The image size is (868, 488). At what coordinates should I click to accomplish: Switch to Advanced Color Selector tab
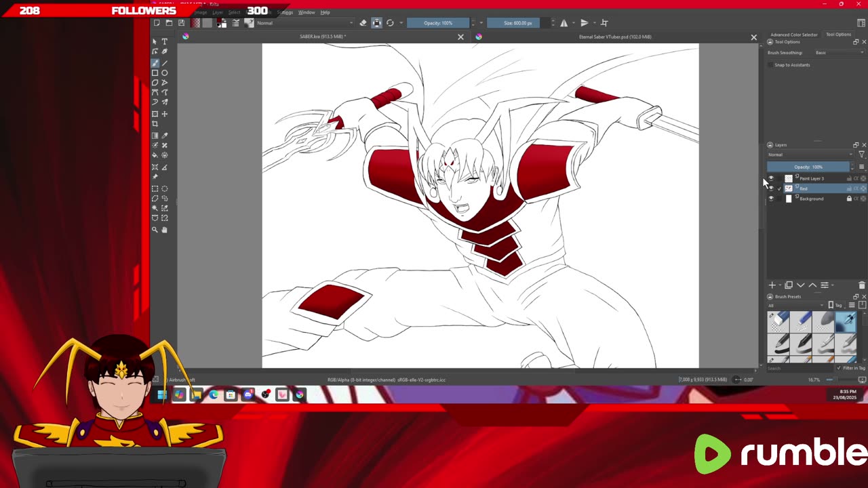793,35
